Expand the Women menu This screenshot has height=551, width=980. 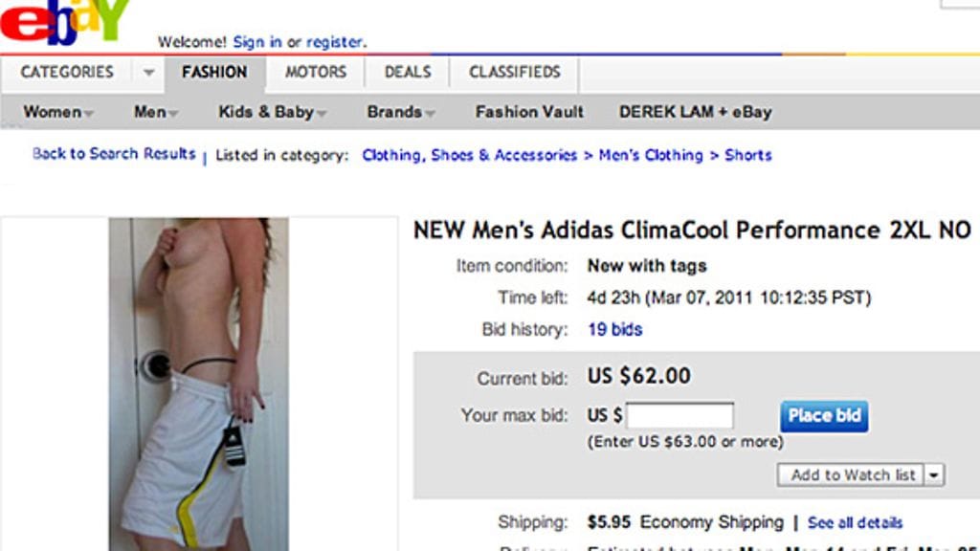coord(58,112)
